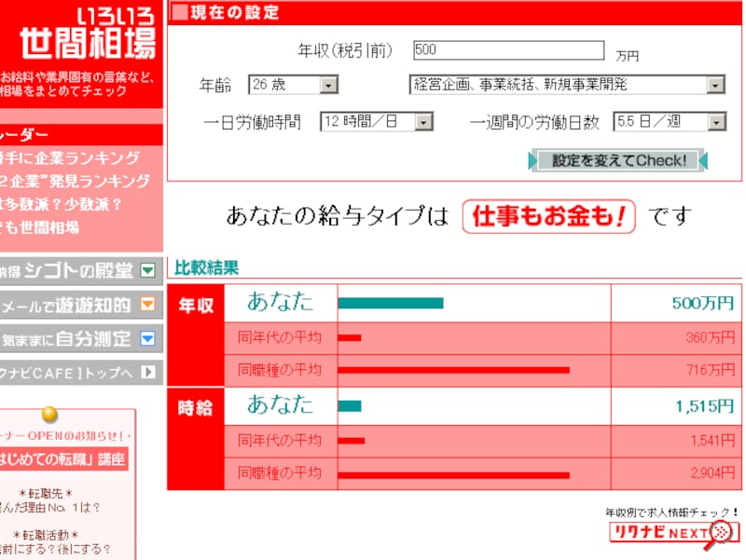Open the orange arrow icon beside メールで遊遊知的
The width and height of the screenshot is (746, 560).
pyautogui.click(x=146, y=304)
